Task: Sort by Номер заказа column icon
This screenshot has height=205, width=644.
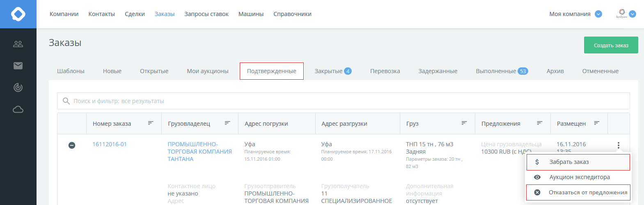Action: coord(151,123)
